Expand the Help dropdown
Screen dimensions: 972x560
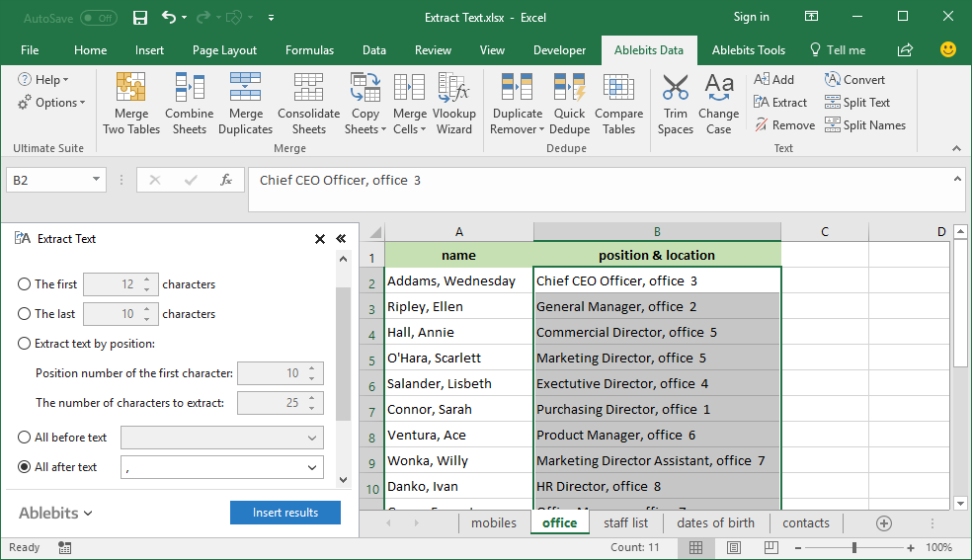click(x=43, y=79)
